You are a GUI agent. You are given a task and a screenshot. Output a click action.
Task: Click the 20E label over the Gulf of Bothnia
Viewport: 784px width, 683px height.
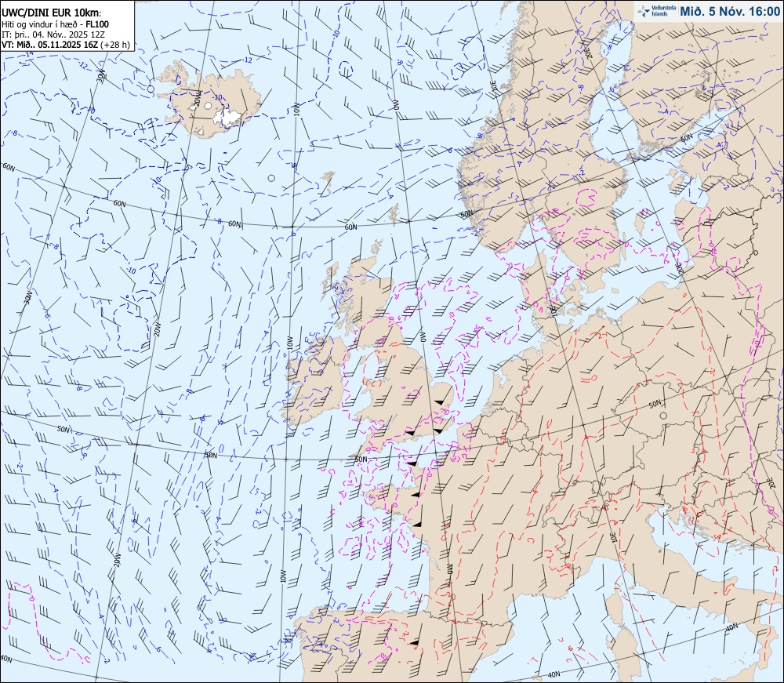[590, 52]
